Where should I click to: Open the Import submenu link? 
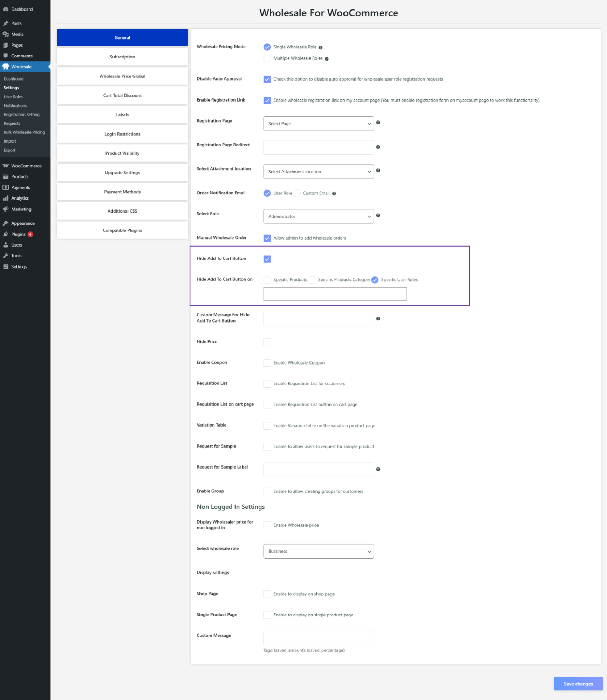coord(10,141)
